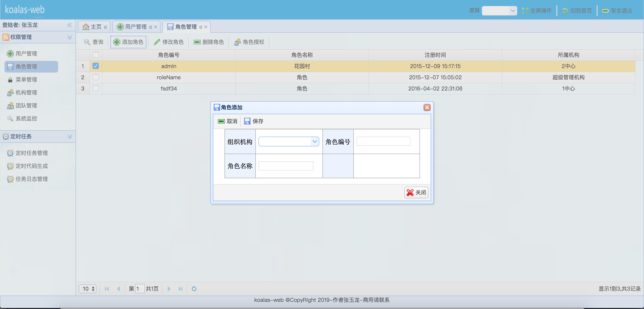Click 回到首页 return home link
Viewport: 644px width, 309px height.
[577, 11]
